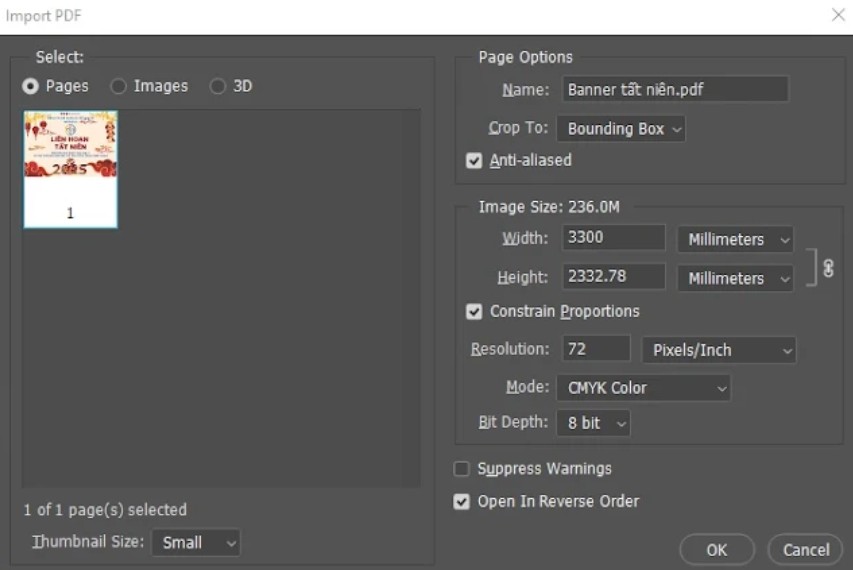This screenshot has height=570, width=853.
Task: Open the CMYK Color mode dropdown
Action: pos(643,388)
